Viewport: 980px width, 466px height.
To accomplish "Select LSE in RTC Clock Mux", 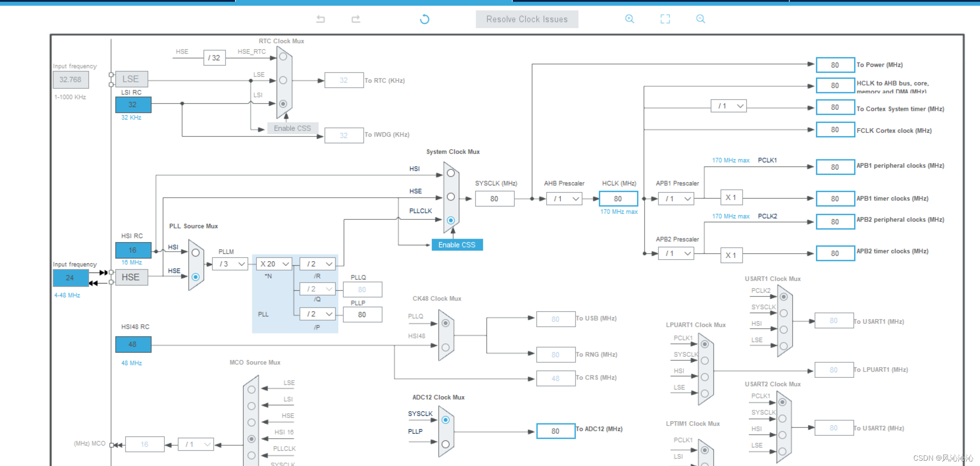I will [283, 80].
